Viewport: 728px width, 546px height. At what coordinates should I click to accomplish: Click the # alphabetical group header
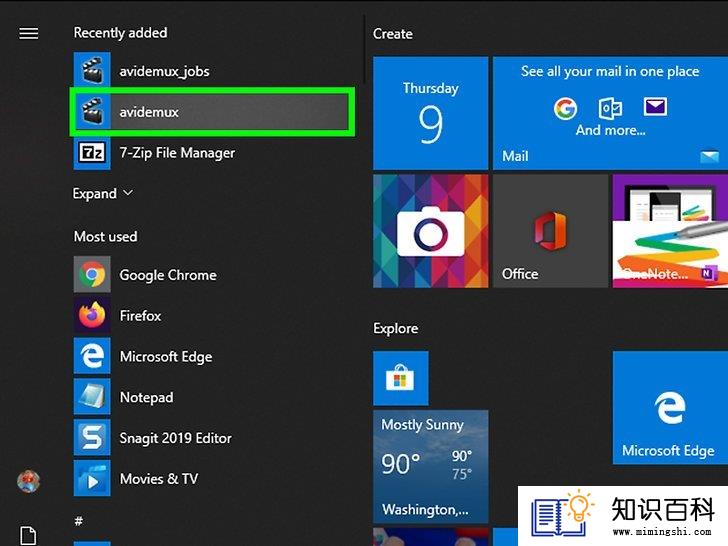79,521
